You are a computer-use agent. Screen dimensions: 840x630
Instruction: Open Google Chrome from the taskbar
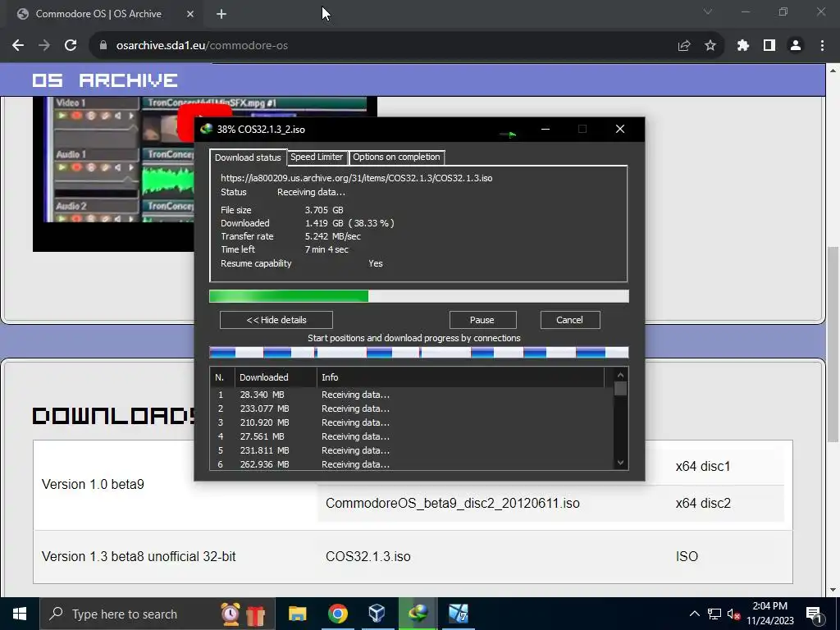click(337, 614)
